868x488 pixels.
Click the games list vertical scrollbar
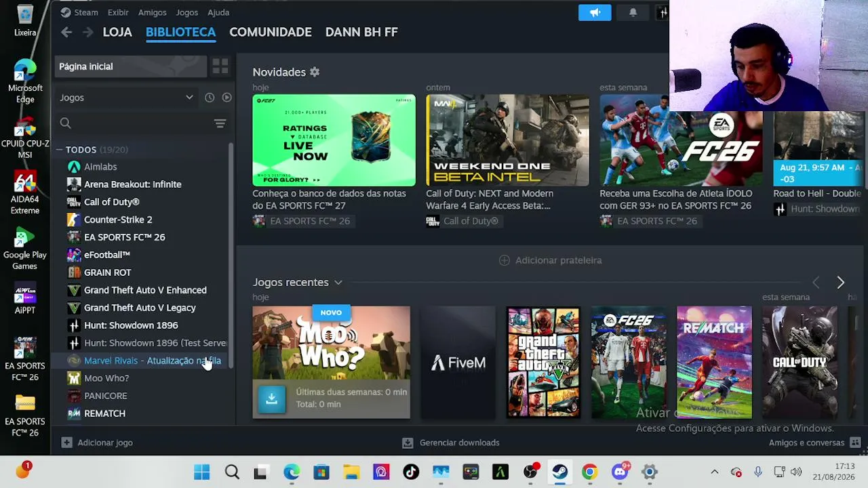[x=231, y=256]
